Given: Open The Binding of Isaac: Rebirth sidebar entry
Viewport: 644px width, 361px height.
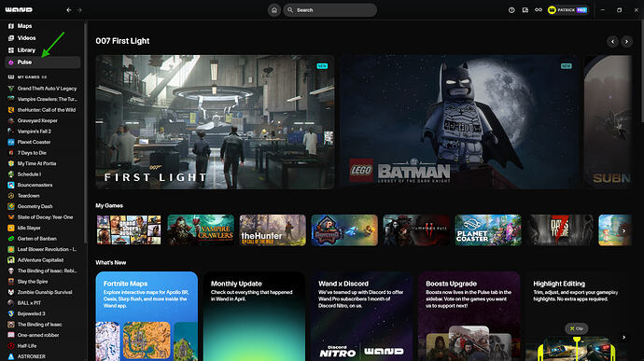Looking at the screenshot, I should (x=43, y=271).
